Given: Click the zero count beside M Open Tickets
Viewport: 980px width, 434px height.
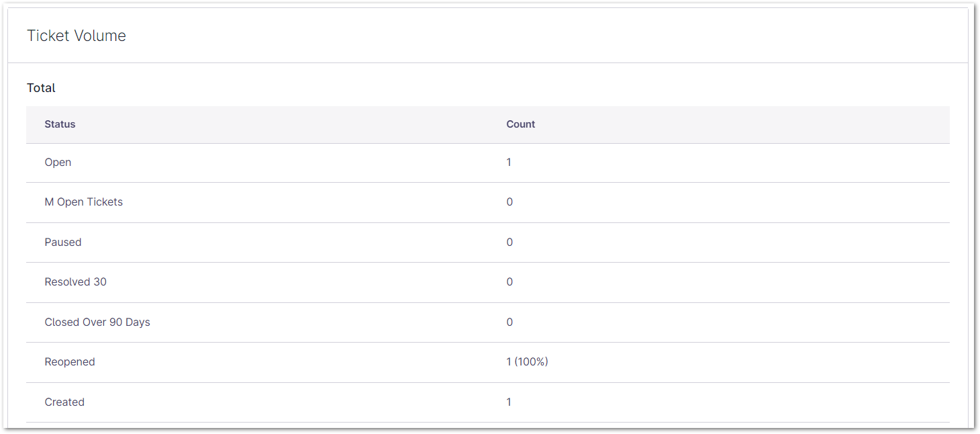Looking at the screenshot, I should (x=509, y=202).
